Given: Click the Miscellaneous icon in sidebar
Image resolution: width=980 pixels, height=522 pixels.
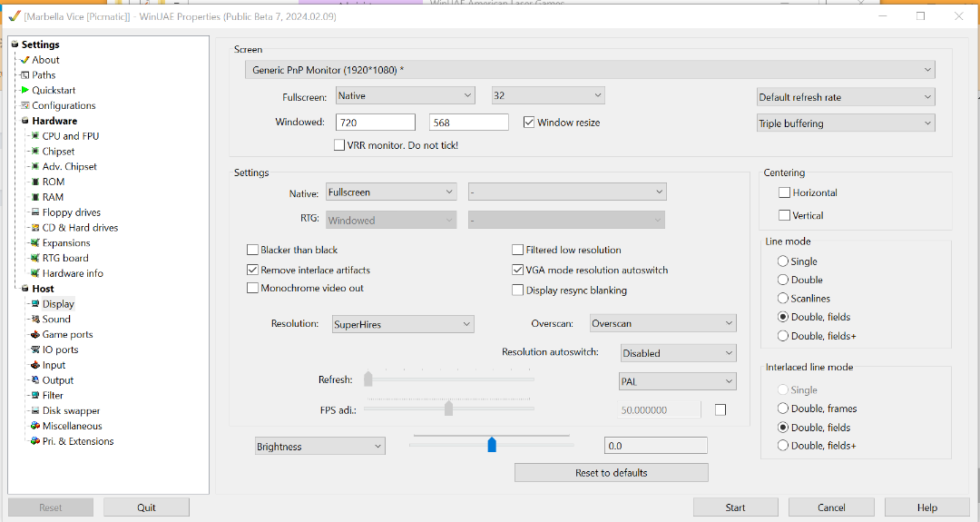Looking at the screenshot, I should click(x=35, y=427).
